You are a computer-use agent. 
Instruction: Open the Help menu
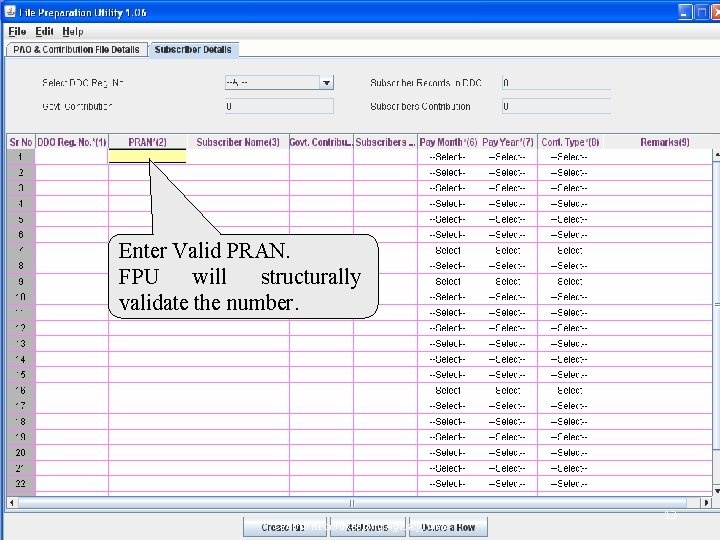click(x=73, y=32)
